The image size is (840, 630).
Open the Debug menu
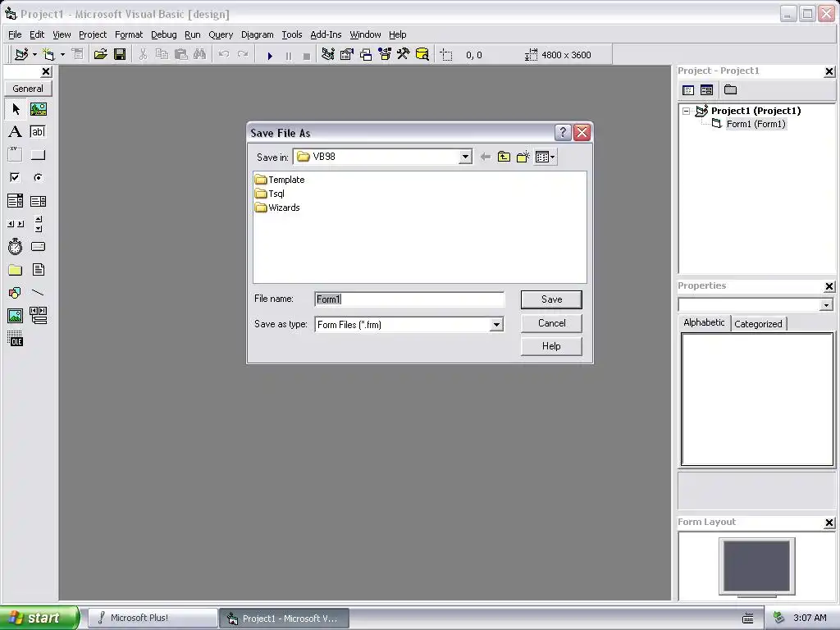(163, 34)
